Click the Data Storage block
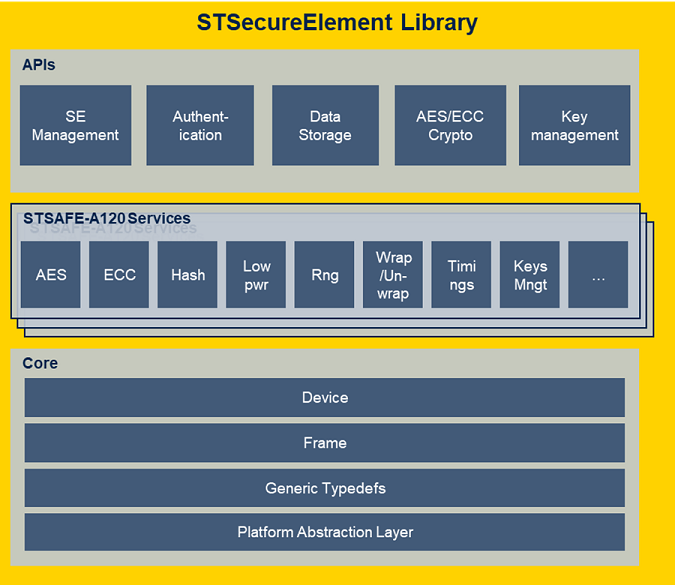Image resolution: width=675 pixels, height=585 pixels. (x=325, y=125)
